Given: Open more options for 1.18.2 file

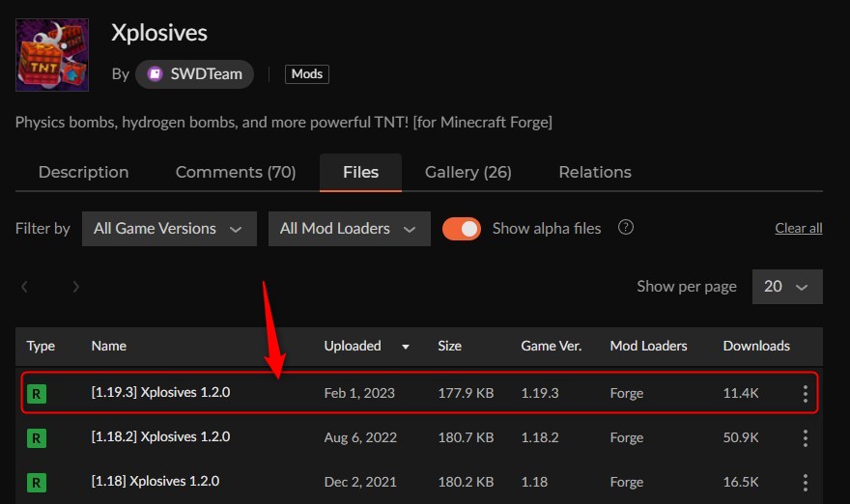Looking at the screenshot, I should 806,438.
